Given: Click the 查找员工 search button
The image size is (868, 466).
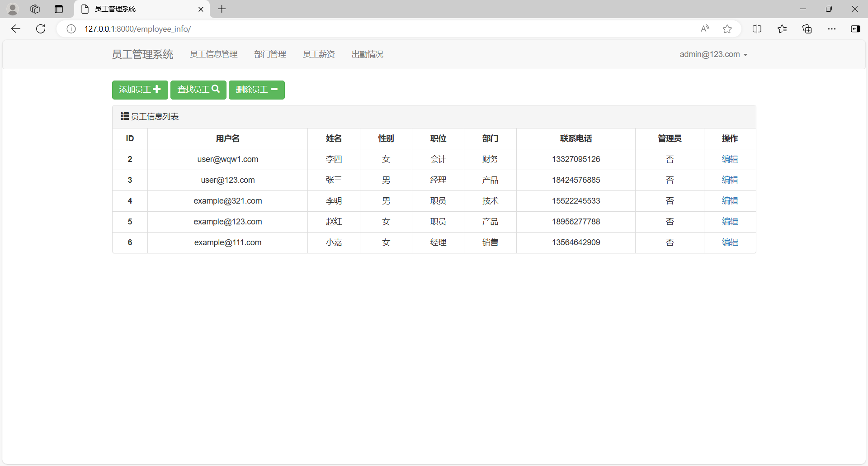Looking at the screenshot, I should pos(198,90).
